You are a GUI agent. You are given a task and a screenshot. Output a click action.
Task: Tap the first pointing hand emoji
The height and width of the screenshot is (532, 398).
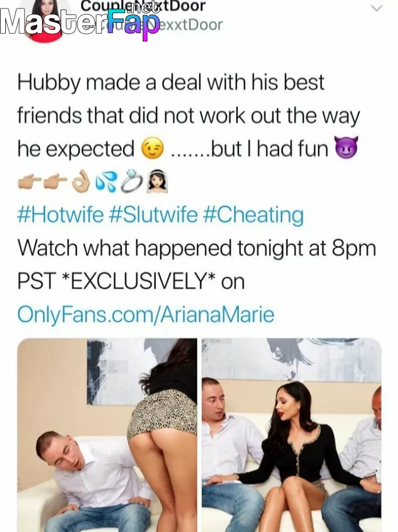(29, 182)
